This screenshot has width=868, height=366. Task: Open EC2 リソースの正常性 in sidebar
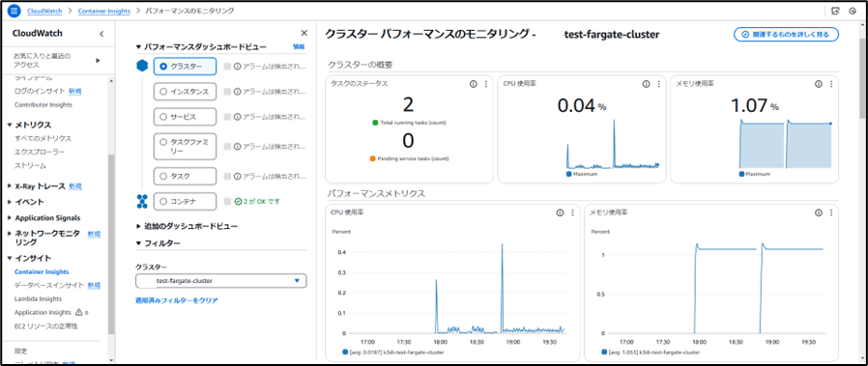click(46, 325)
